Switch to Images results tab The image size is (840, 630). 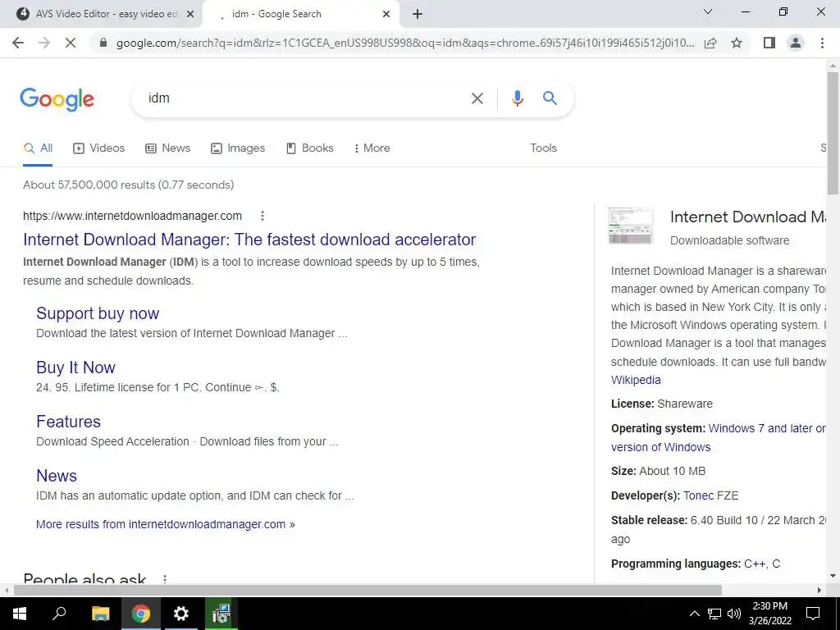[238, 148]
